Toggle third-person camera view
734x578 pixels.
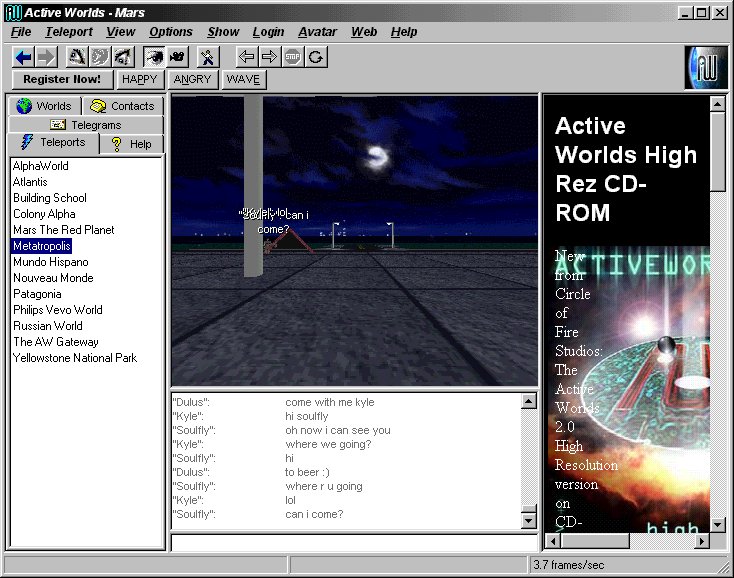pyautogui.click(x=177, y=57)
